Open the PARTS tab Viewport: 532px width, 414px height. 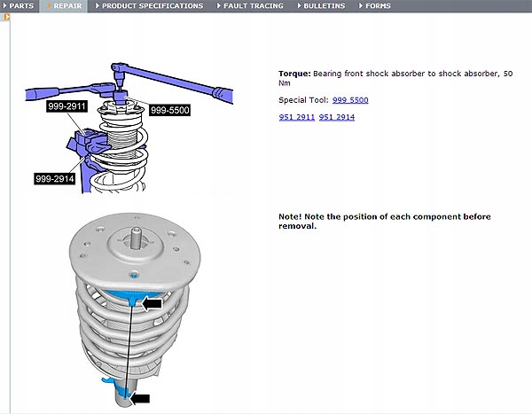coord(19,6)
